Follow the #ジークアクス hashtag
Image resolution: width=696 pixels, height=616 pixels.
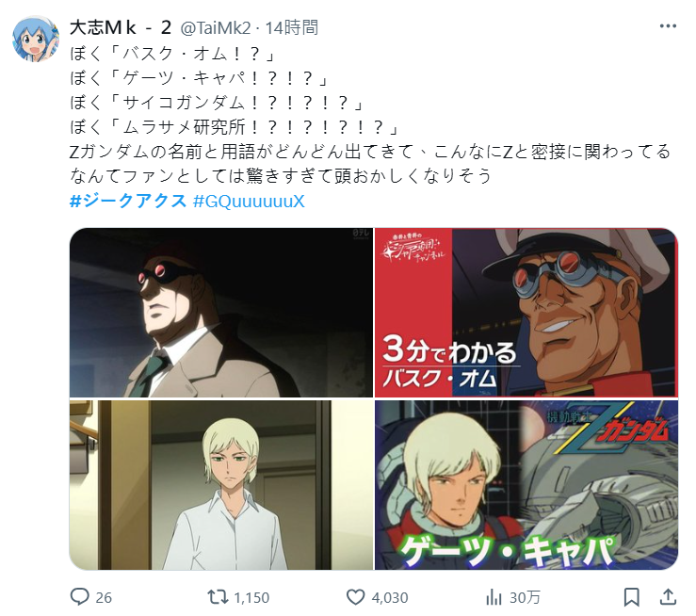point(128,201)
